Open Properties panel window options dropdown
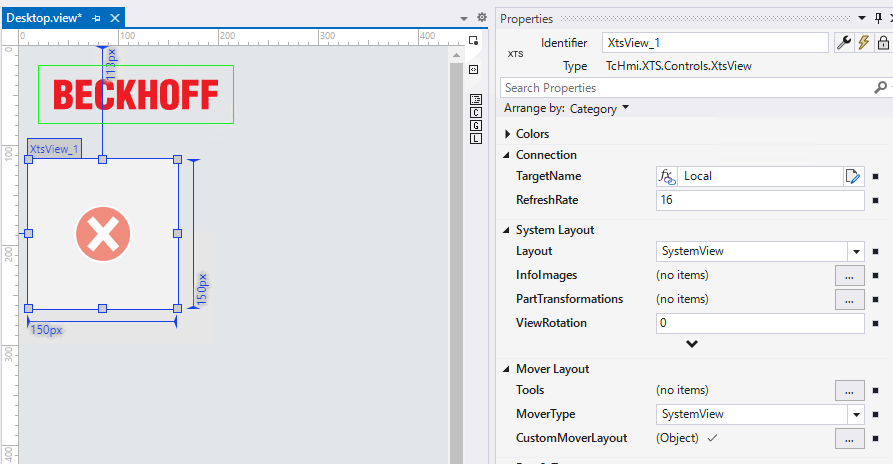Screen dimensions: 893x464 (862, 18)
